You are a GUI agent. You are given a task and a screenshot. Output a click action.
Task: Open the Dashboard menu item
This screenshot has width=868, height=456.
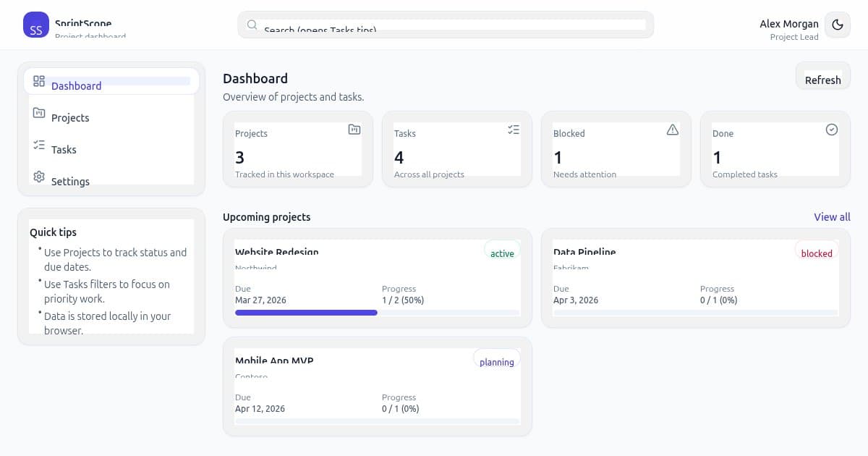click(111, 81)
